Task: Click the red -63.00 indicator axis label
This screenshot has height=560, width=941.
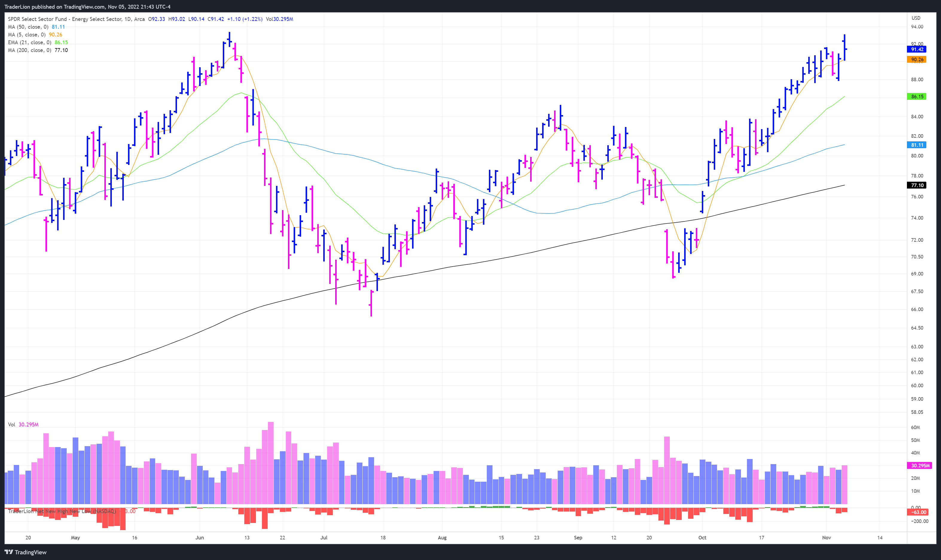Action: [x=918, y=512]
